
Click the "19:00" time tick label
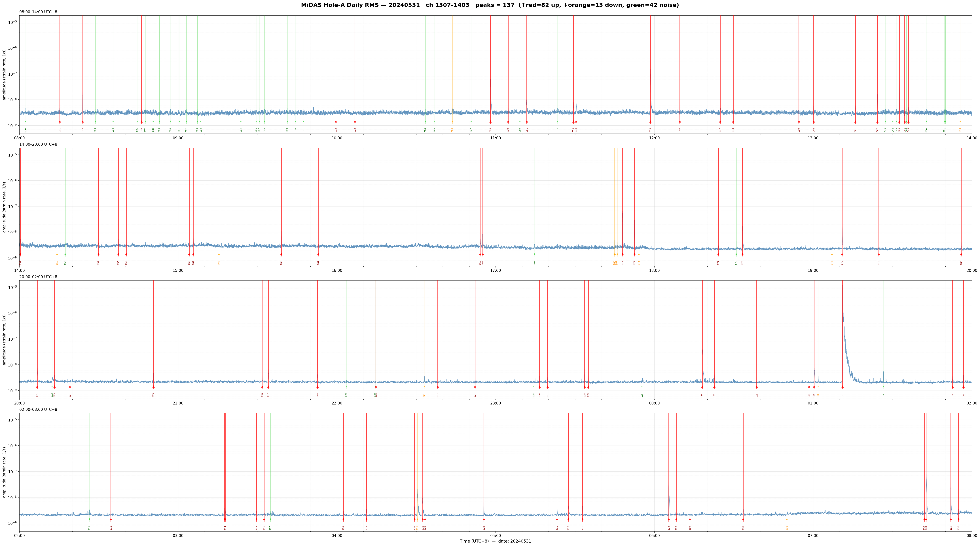tap(813, 271)
